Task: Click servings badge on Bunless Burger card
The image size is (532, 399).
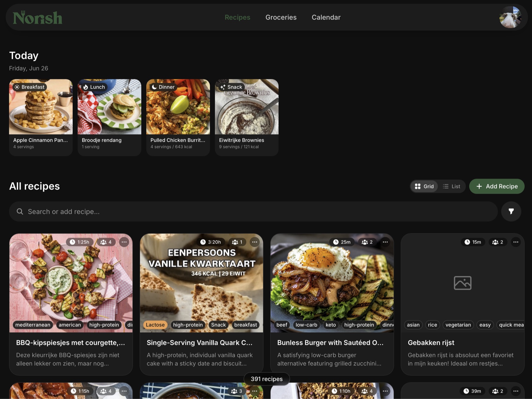Action: tap(367, 242)
